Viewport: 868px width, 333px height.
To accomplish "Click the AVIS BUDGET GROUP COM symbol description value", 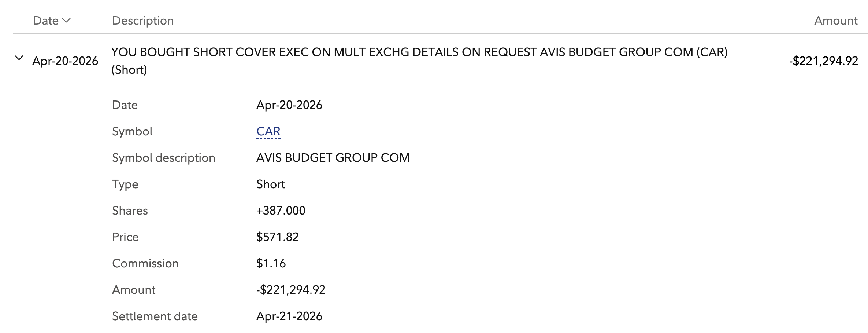I will coord(333,158).
